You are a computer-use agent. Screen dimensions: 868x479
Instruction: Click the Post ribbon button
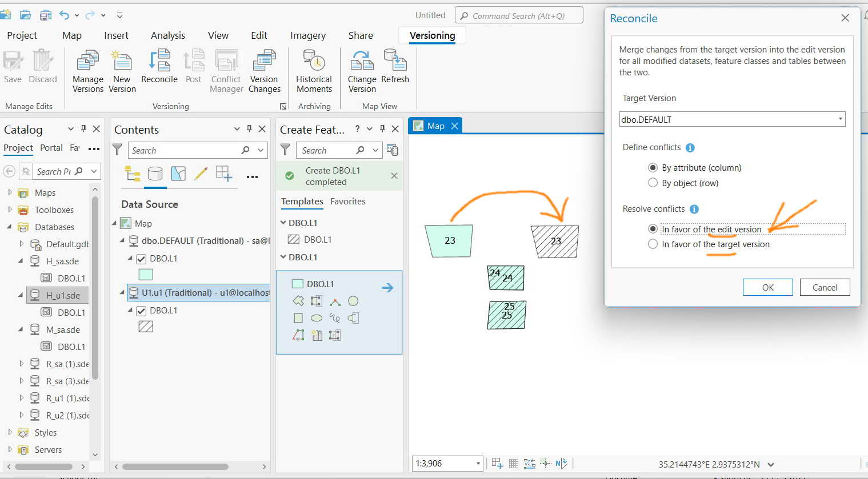(194, 67)
